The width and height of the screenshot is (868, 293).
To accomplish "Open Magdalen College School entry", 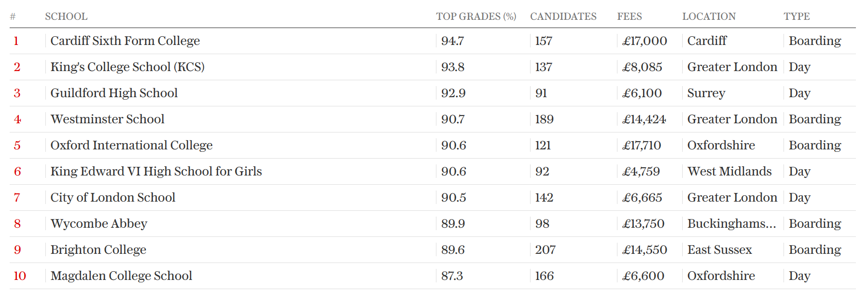I will pyautogui.click(x=121, y=276).
